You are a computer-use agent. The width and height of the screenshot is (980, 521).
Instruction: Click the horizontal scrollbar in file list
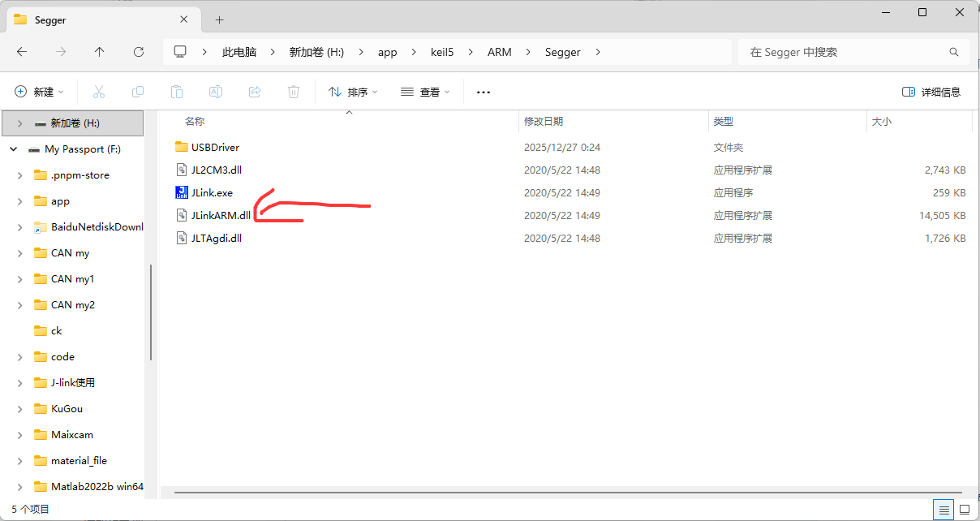568,492
